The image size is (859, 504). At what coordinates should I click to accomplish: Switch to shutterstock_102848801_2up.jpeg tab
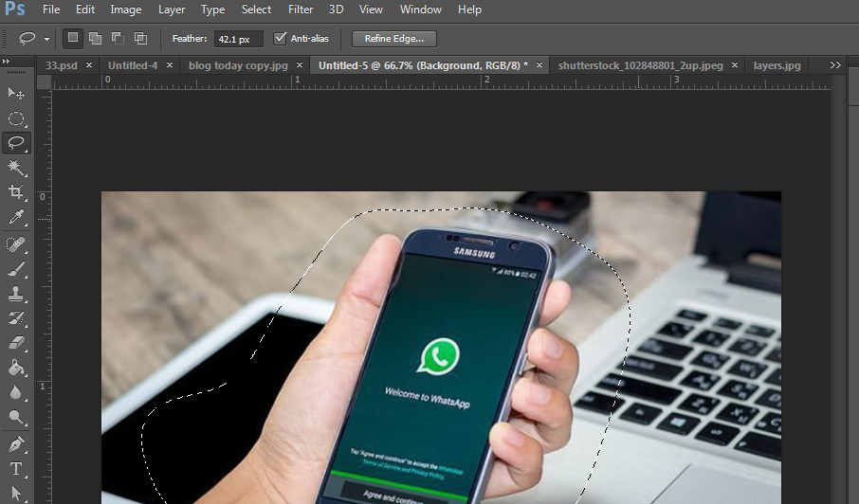pos(640,65)
